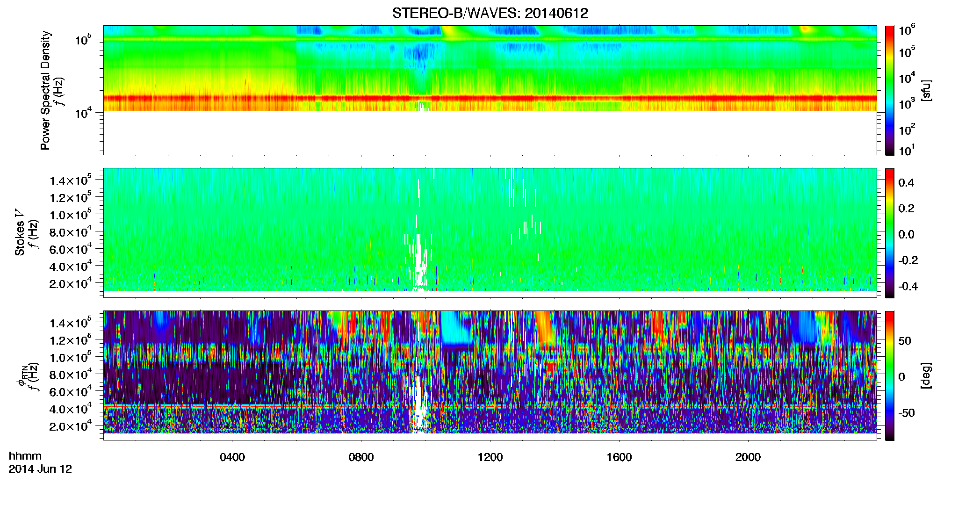980x505 pixels.
Task: Click the hhmm time format label
Action: pos(25,456)
